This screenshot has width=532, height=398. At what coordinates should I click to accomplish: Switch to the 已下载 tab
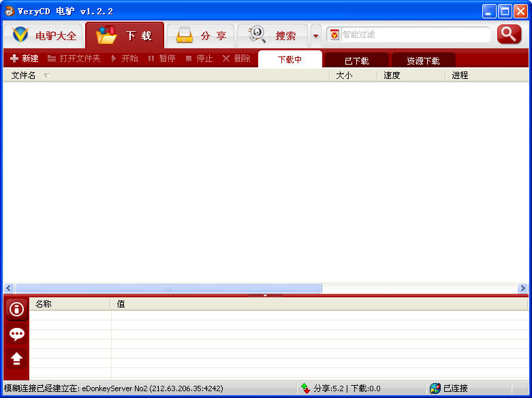tap(356, 61)
